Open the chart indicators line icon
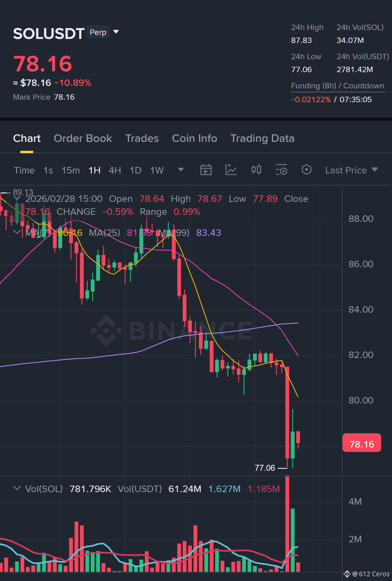 [x=231, y=170]
